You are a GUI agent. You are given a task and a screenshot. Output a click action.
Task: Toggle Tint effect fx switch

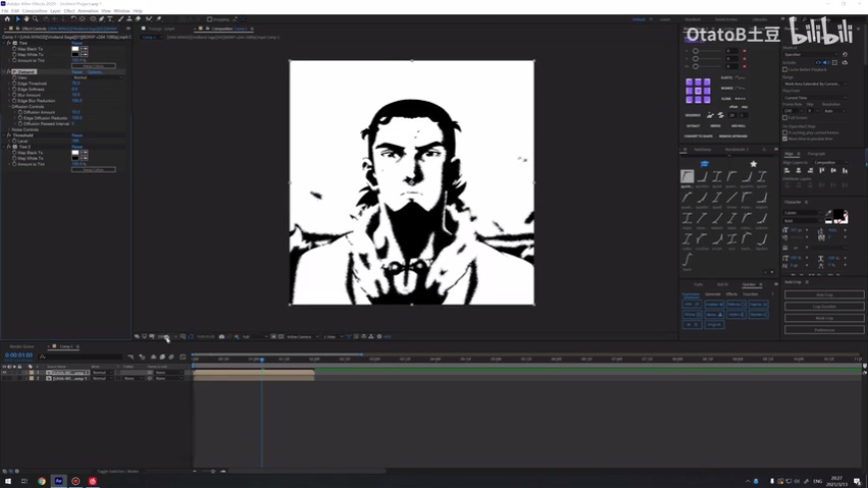pyautogui.click(x=9, y=43)
